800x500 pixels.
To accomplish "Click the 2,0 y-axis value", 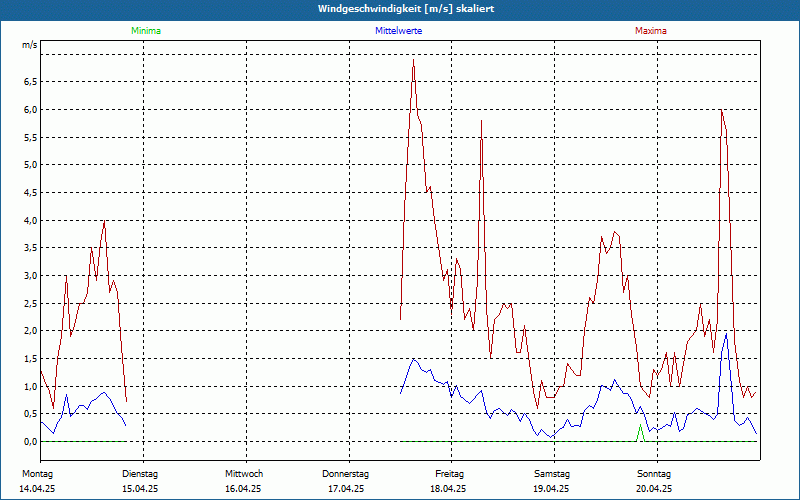I will (31, 331).
